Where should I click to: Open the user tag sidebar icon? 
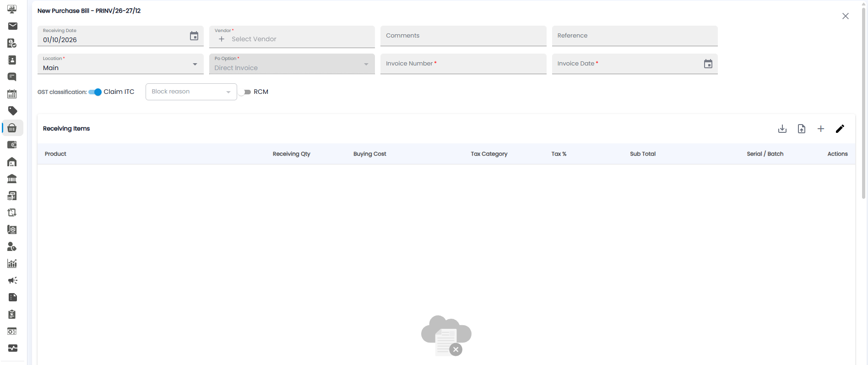pos(12,246)
